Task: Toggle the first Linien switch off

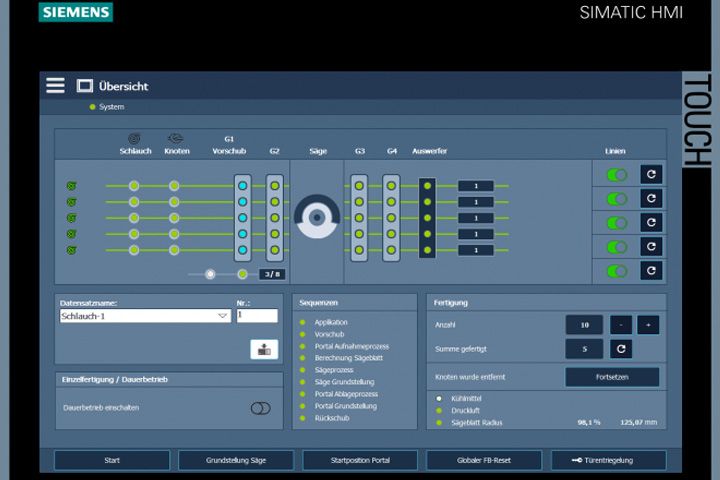Action: (x=617, y=174)
